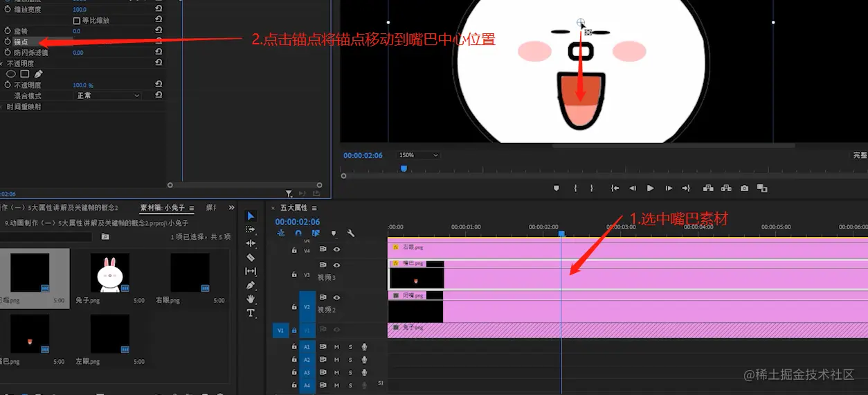Open comparison view button in monitor

click(762, 188)
